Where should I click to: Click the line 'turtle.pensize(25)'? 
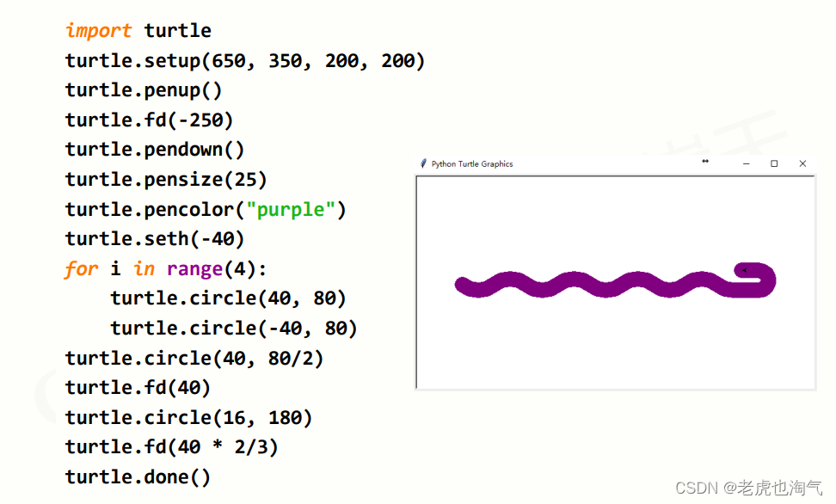(x=166, y=179)
